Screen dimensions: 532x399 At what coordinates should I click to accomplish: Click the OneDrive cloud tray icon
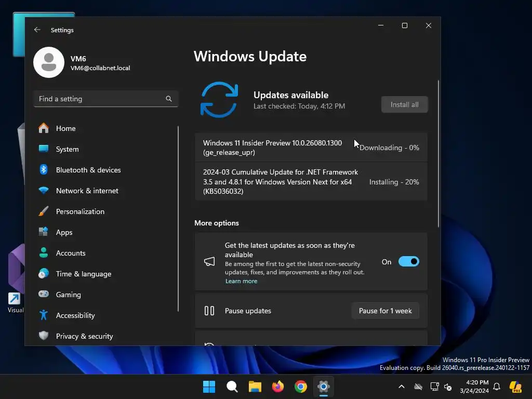[418, 387]
